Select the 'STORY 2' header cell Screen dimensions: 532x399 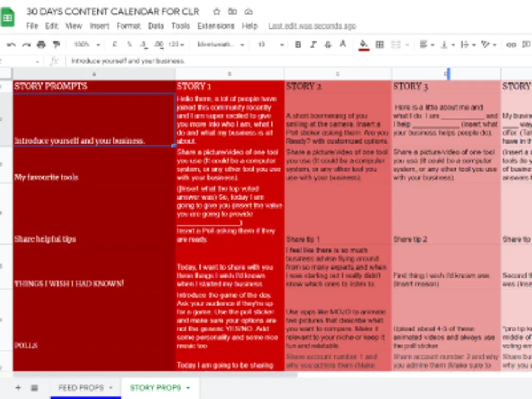(338, 86)
